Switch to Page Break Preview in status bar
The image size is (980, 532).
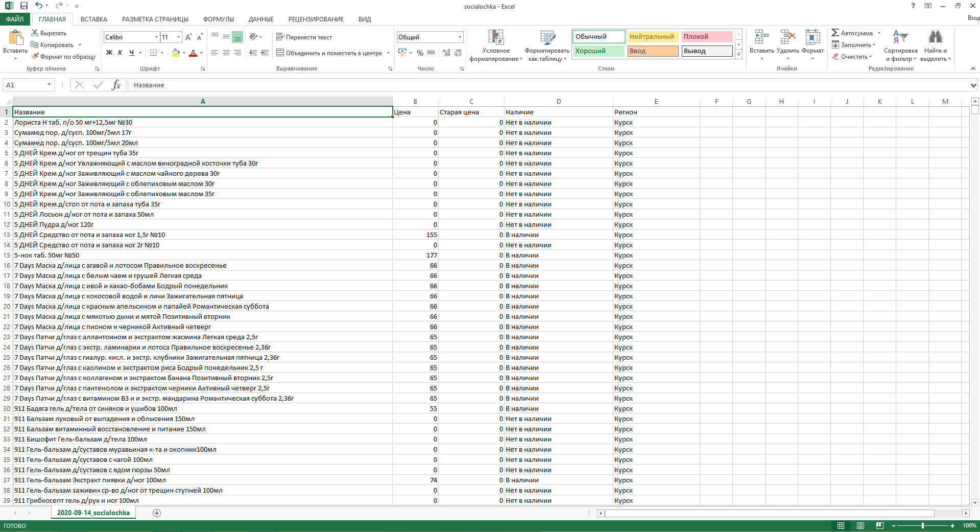pyautogui.click(x=879, y=525)
